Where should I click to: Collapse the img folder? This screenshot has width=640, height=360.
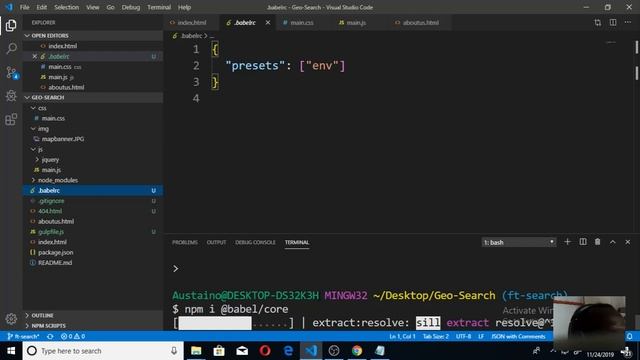click(93, 129)
